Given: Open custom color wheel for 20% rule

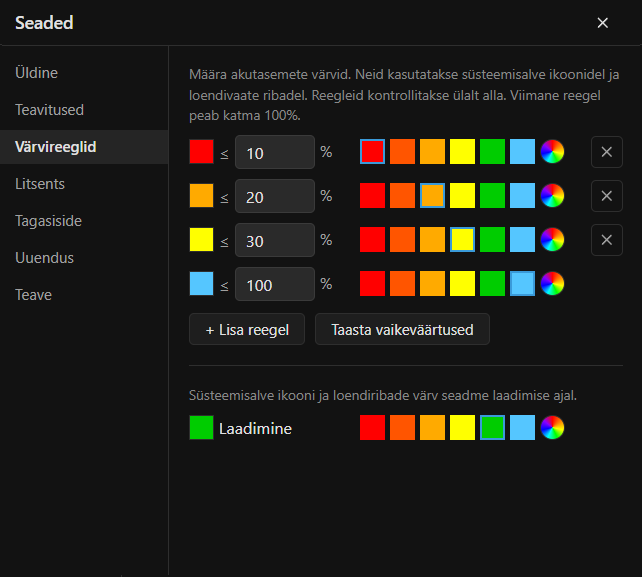Looking at the screenshot, I should tap(552, 195).
